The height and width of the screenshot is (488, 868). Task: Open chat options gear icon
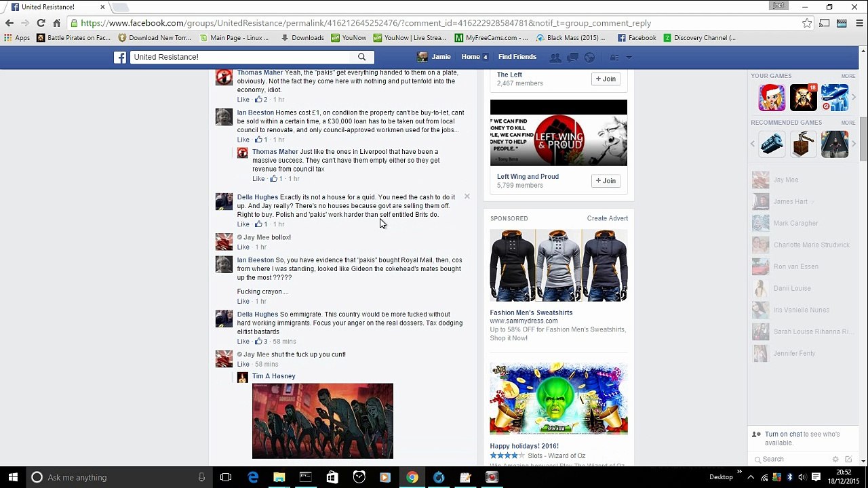[835, 460]
